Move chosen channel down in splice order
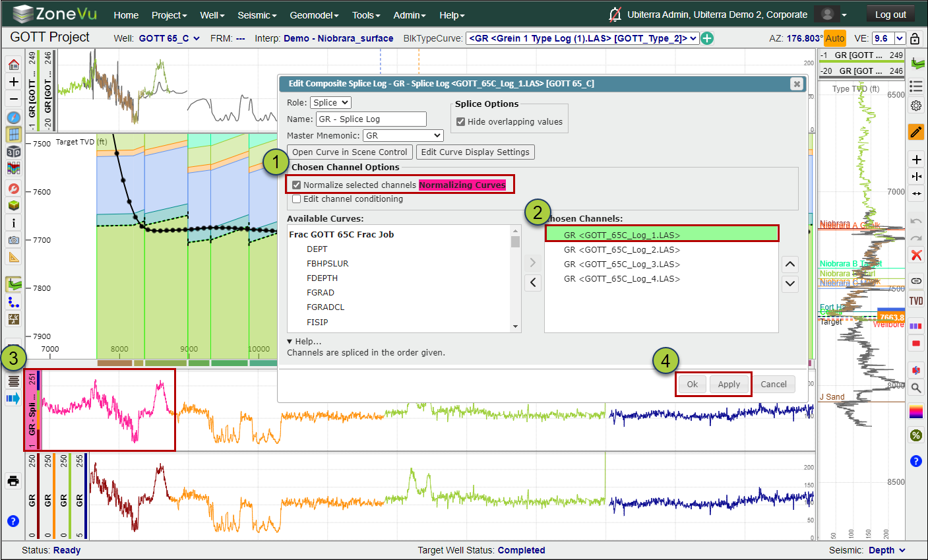The width and height of the screenshot is (928, 560). point(789,284)
